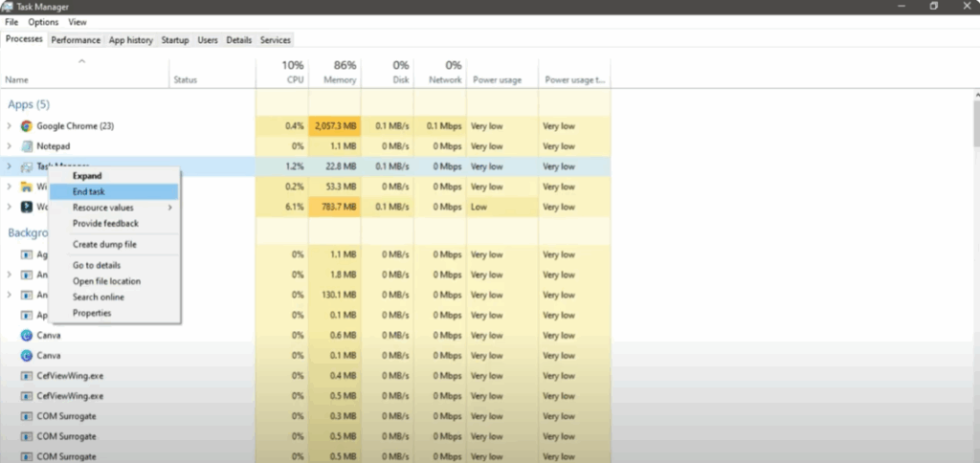Sort by the Network column header
The height and width of the screenshot is (463, 980).
click(440, 74)
